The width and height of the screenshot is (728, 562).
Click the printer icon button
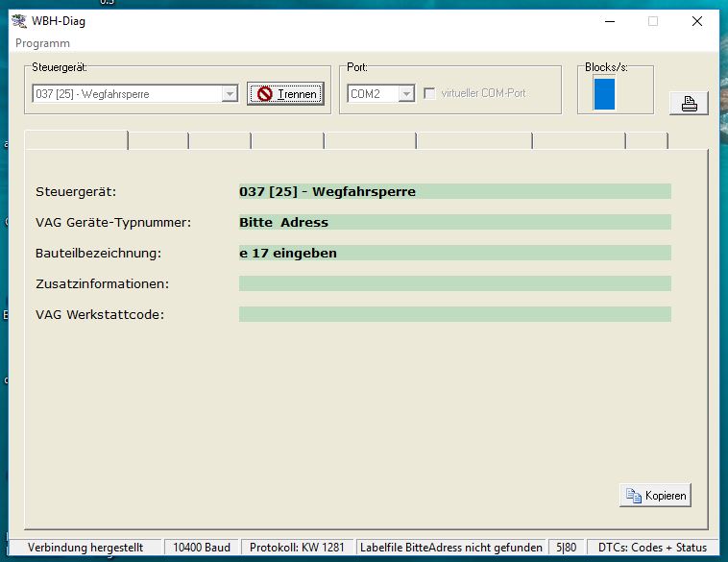[x=689, y=104]
